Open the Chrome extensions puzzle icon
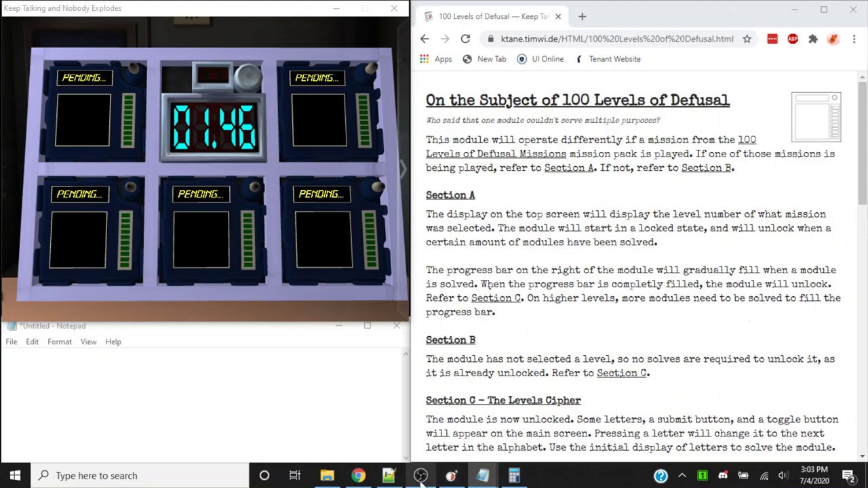This screenshot has height=488, width=868. [x=813, y=39]
